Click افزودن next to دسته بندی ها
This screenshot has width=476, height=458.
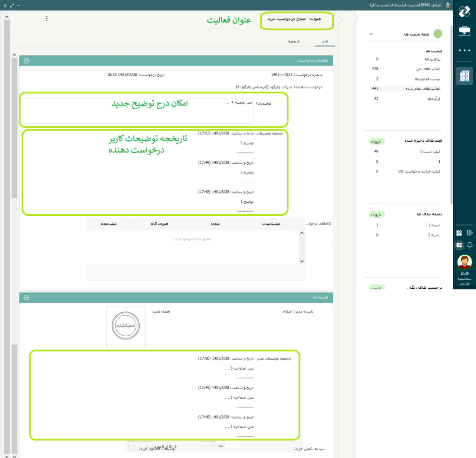click(377, 215)
